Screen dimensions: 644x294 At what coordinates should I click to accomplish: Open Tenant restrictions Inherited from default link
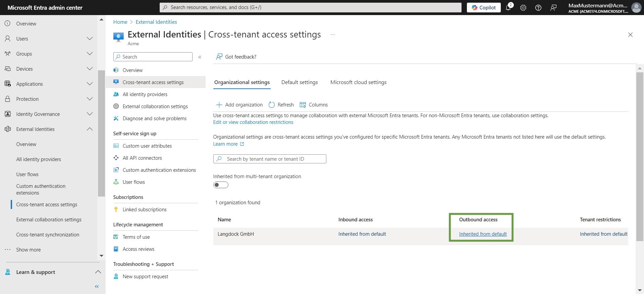coord(604,234)
